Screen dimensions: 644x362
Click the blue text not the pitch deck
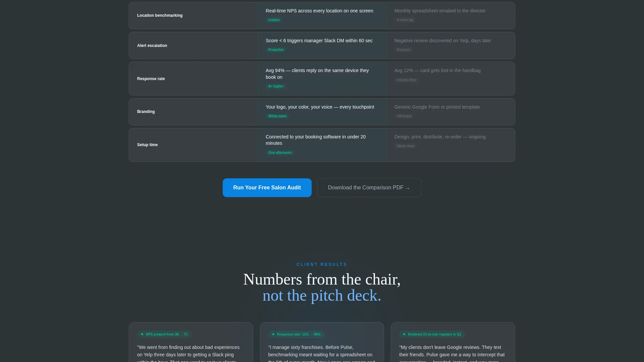coord(322,295)
